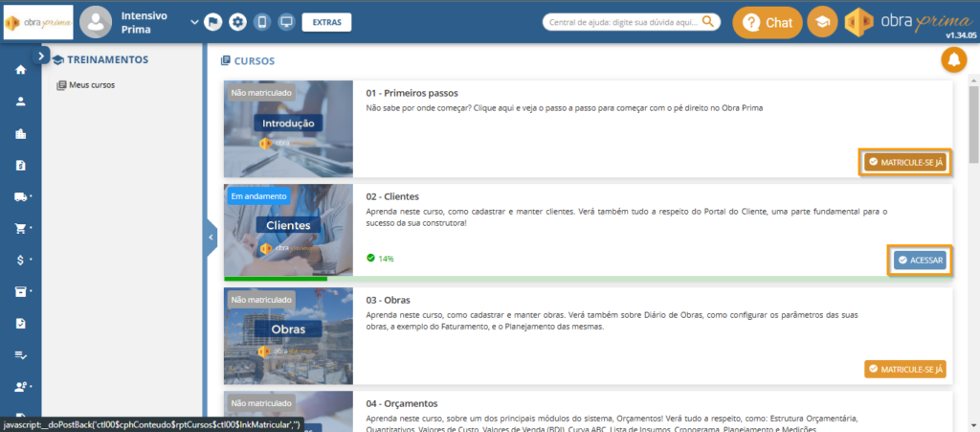This screenshot has height=432, width=980.
Task: Click the 14% progress indicator
Action: (380, 259)
